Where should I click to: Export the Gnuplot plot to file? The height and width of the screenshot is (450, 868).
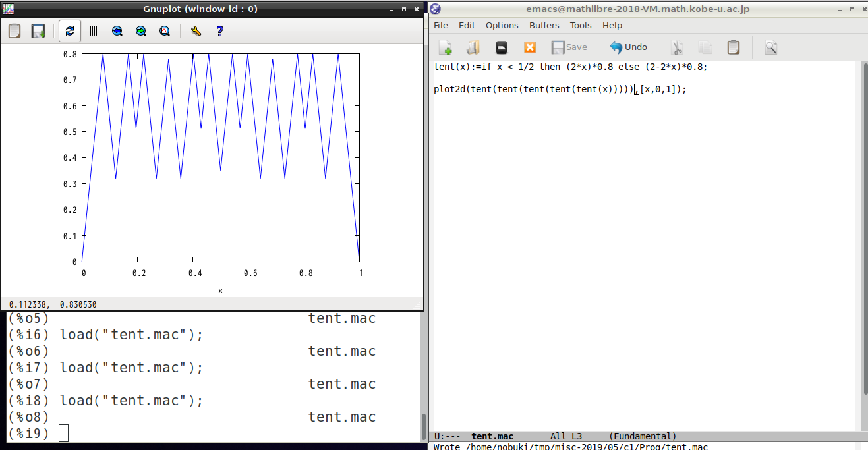[38, 31]
